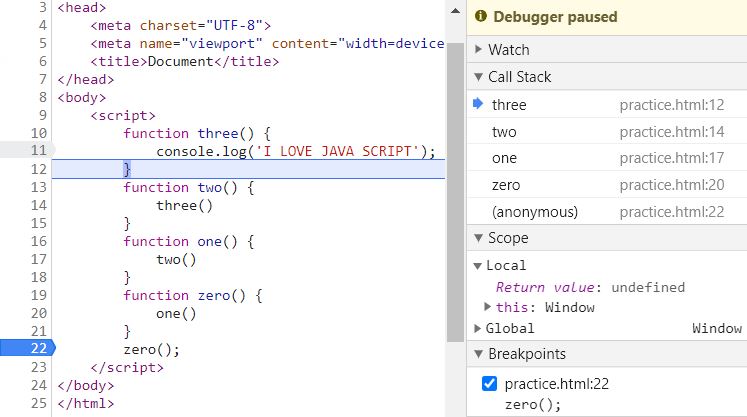Image resolution: width=747 pixels, height=417 pixels.
Task: Click the 'function one()' declaration
Action: pyautogui.click(x=189, y=241)
